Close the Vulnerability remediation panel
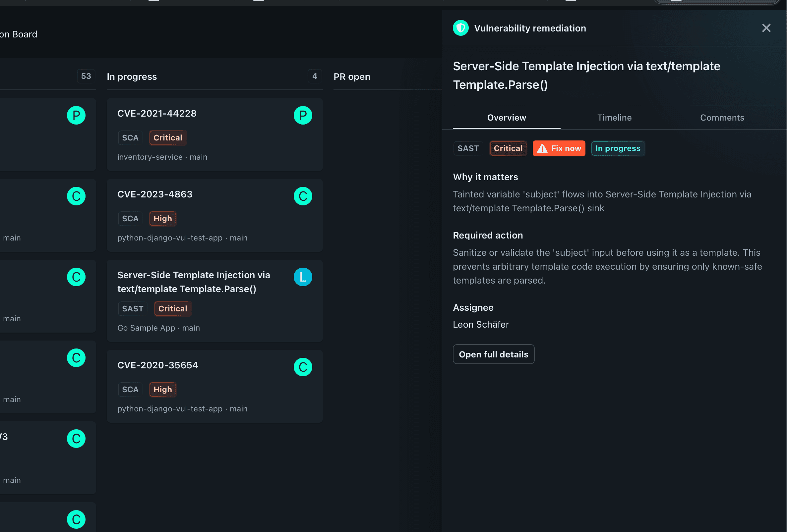Screen dimensions: 787x532 [766, 28]
